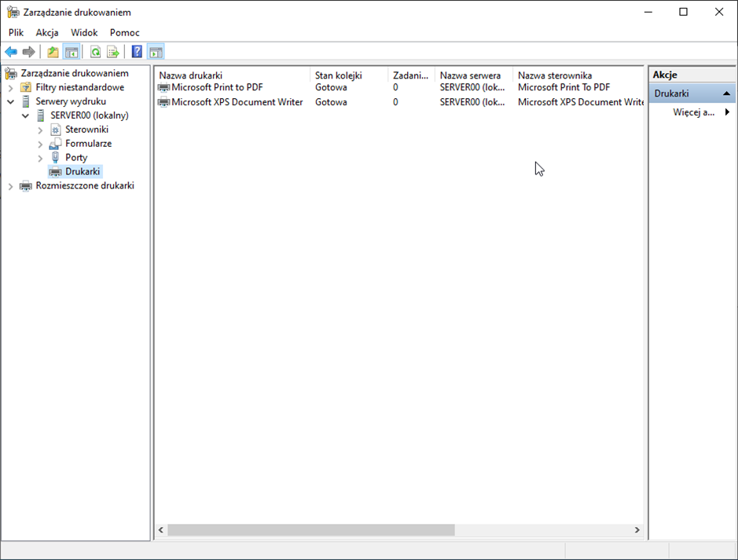
Task: Click the horizontal scrollbar right arrow
Action: pos(637,530)
